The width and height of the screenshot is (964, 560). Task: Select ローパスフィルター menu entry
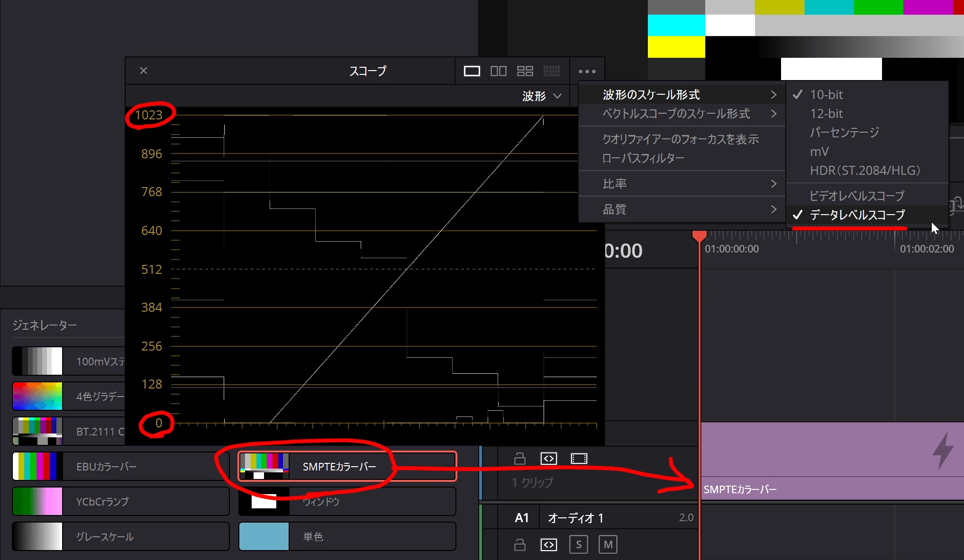(643, 158)
